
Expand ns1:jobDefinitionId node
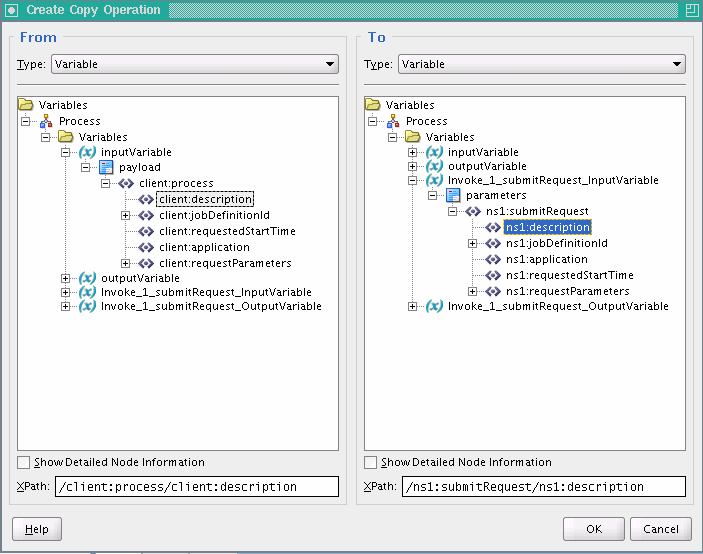point(473,243)
